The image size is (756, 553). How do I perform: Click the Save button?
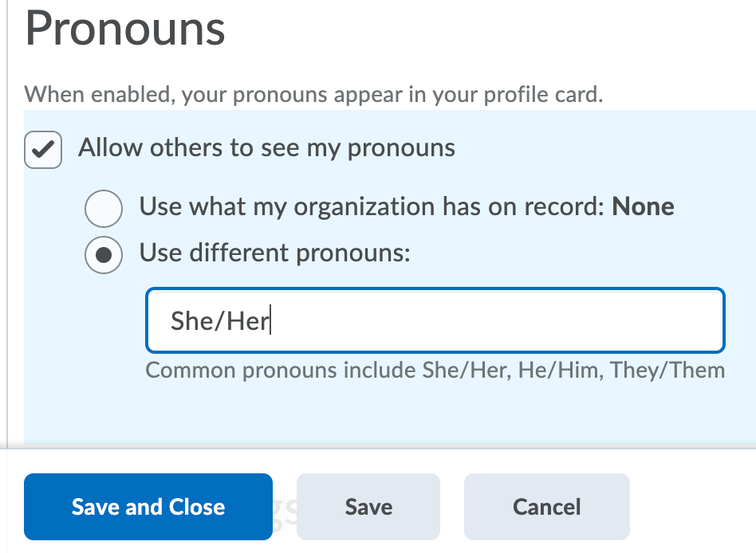pos(368,507)
